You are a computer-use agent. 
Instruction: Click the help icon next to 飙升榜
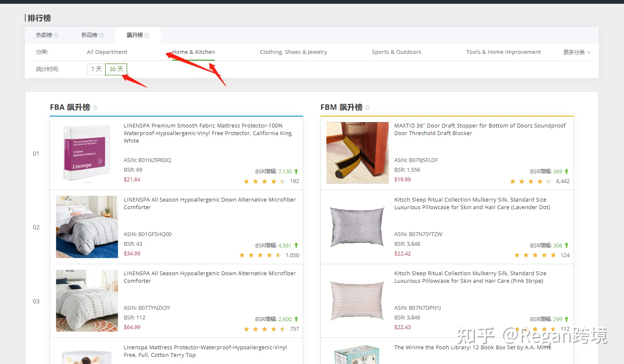tap(147, 36)
